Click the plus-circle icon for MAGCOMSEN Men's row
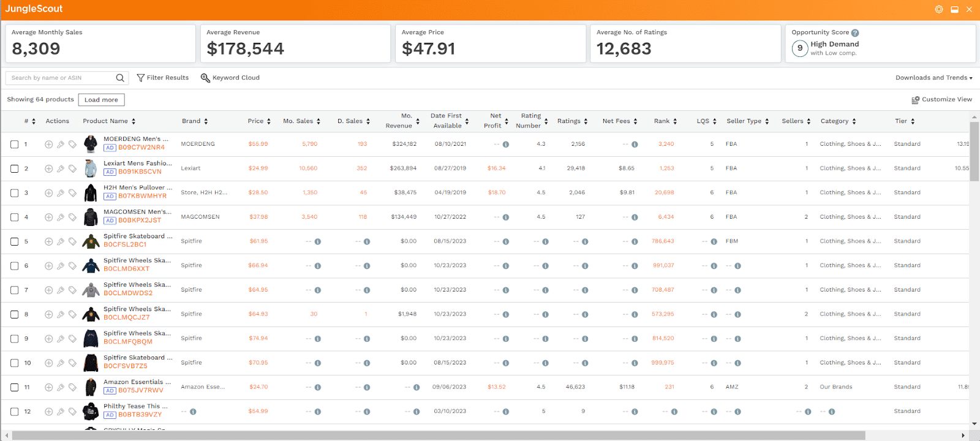Viewport: 980px width, 441px height. point(49,217)
